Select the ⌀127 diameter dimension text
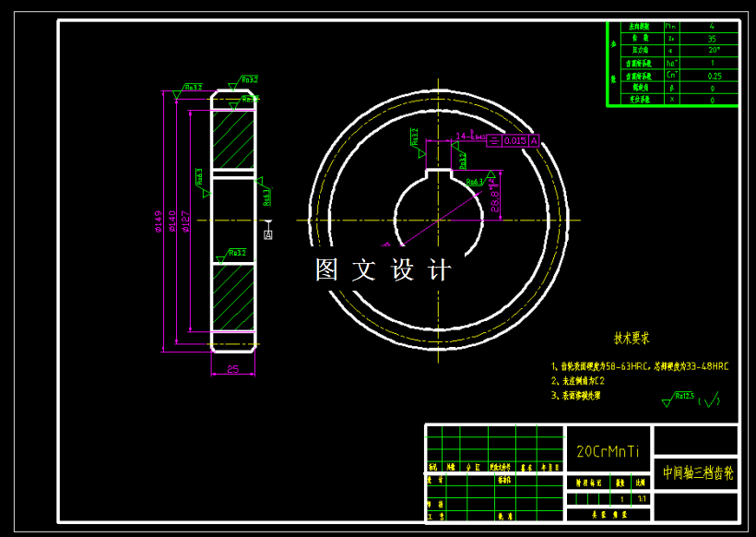 pyautogui.click(x=185, y=221)
